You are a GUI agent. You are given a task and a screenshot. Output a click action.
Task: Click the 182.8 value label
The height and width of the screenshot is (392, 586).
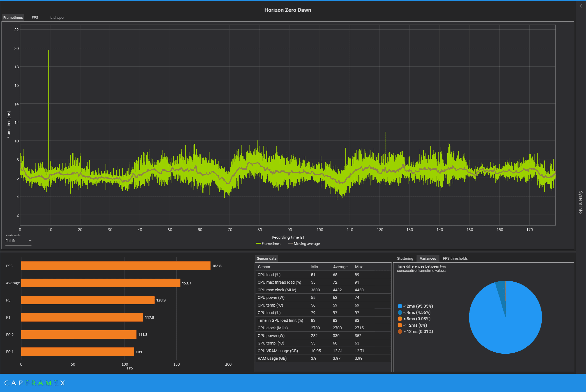pos(217,266)
